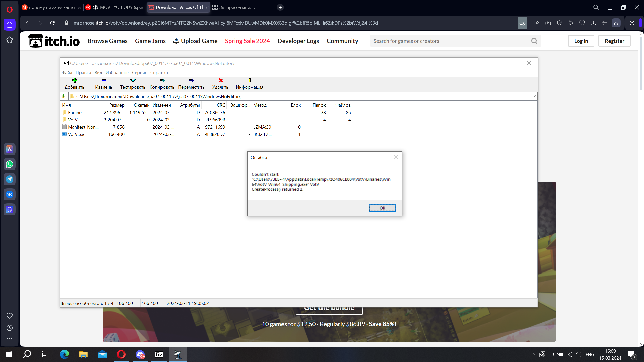644x362 pixels.
Task: Expand the Engine folder in archive
Action: click(x=74, y=112)
